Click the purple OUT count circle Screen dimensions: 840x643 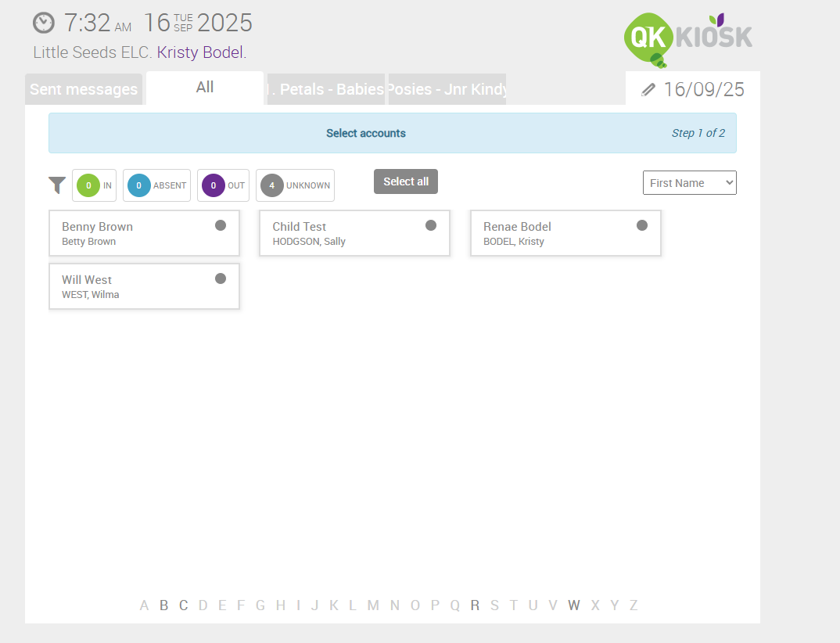pyautogui.click(x=214, y=186)
